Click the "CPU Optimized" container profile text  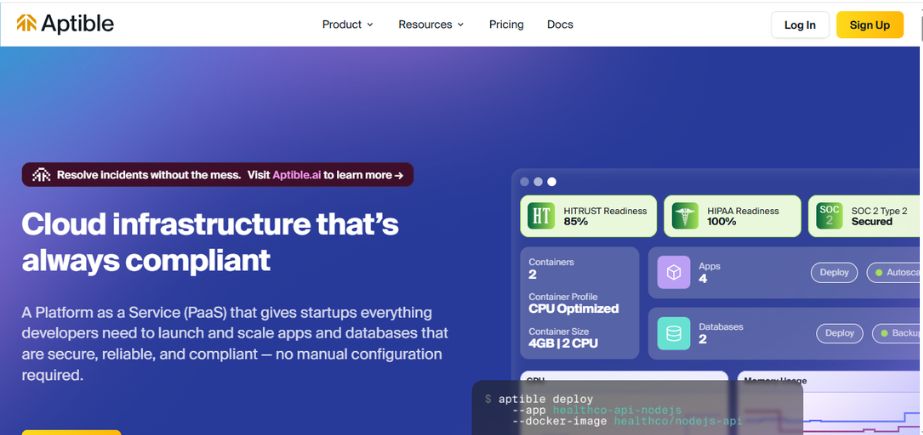[x=573, y=308]
